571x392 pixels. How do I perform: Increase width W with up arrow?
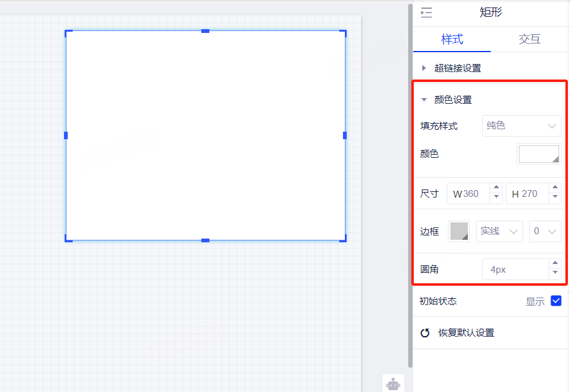[496, 189]
